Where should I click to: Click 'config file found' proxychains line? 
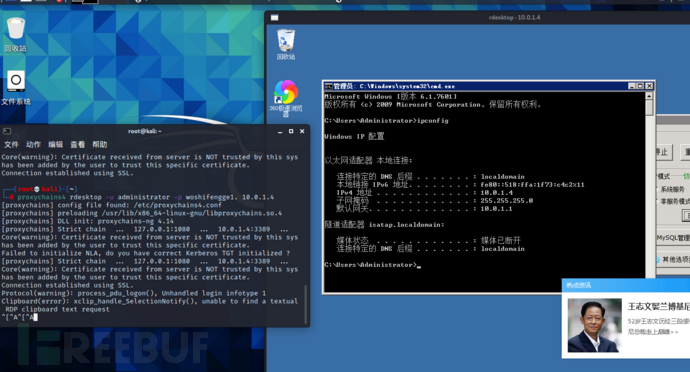pos(112,205)
